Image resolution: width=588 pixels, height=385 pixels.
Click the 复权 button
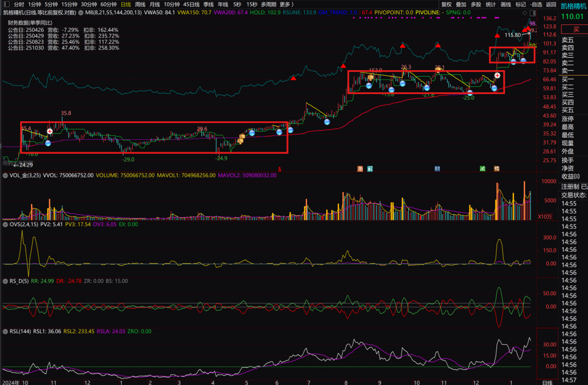click(x=446, y=4)
